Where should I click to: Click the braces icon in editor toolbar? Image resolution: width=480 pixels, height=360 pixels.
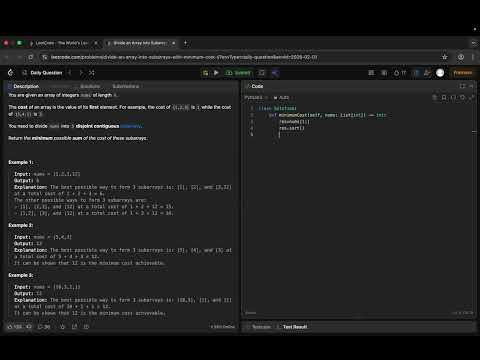[453, 97]
